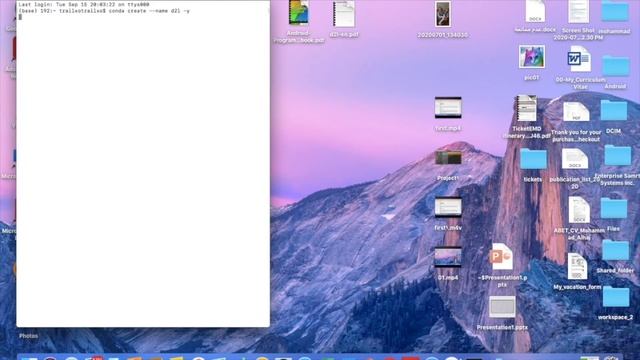Image resolution: width=640 pixels, height=360 pixels.
Task: Select the Screen Shot 2020-07 file icon
Action: [x=578, y=11]
